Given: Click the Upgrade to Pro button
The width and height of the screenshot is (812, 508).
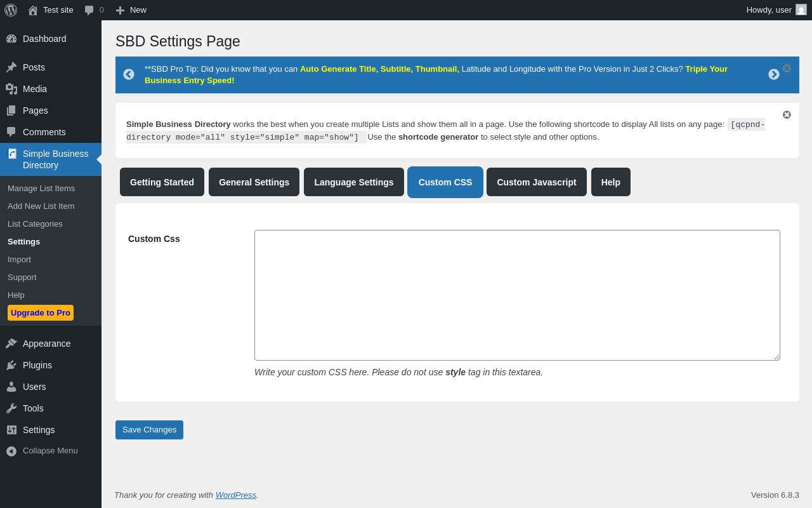Looking at the screenshot, I should (41, 312).
